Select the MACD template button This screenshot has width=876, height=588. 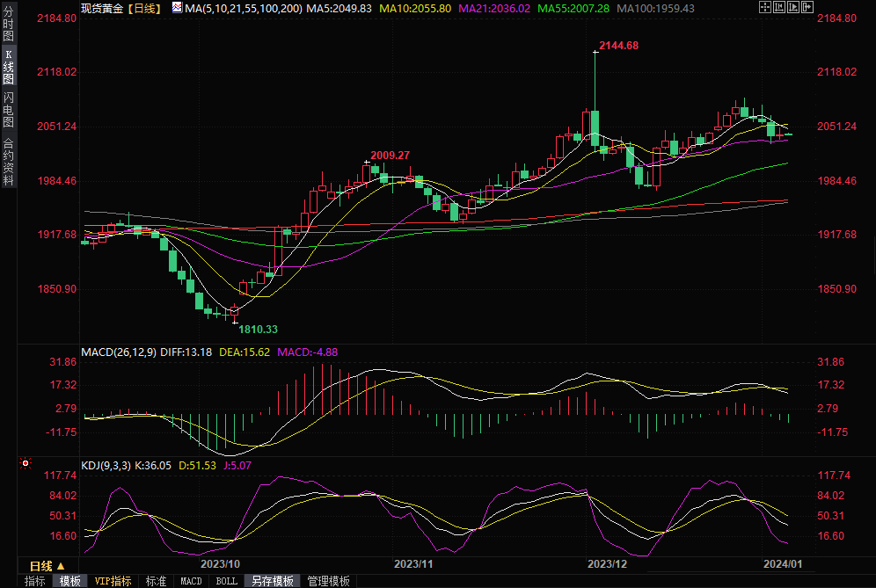coord(191,581)
